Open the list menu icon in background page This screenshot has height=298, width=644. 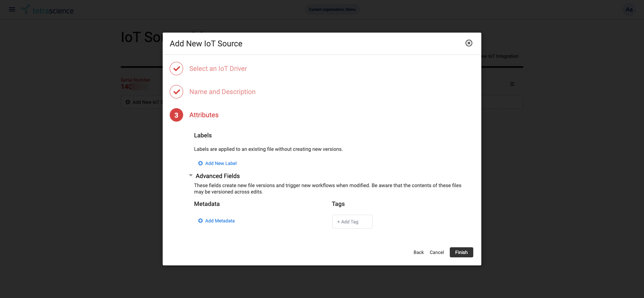tap(512, 84)
